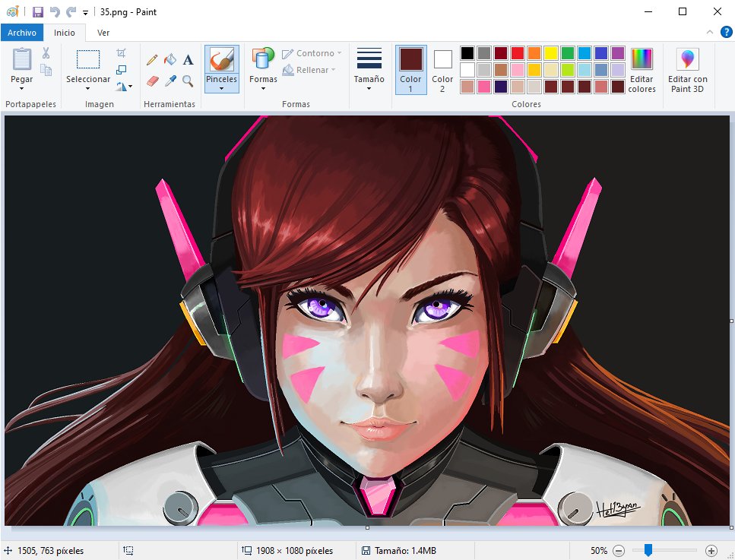Viewport: 735px width, 560px height.
Task: Click the Crop image icon
Action: point(121,53)
